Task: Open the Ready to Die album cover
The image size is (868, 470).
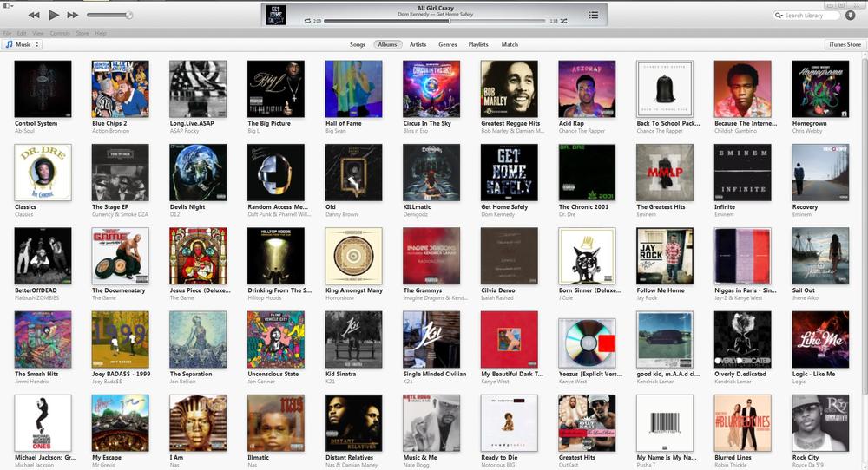Action: pos(510,423)
